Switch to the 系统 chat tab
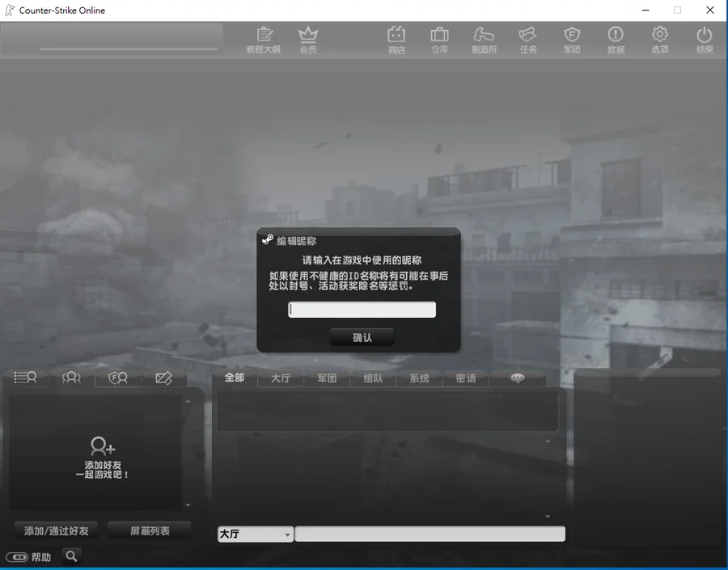Image resolution: width=728 pixels, height=570 pixels. (419, 378)
